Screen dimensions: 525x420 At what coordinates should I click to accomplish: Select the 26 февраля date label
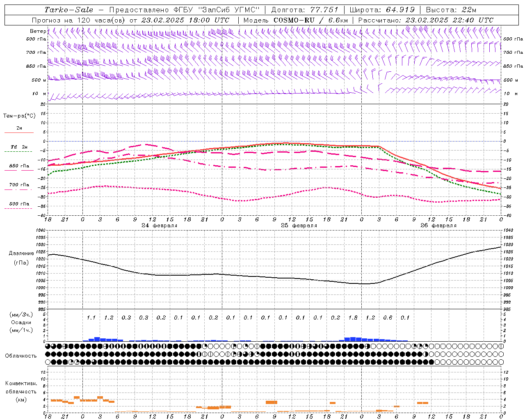click(438, 226)
